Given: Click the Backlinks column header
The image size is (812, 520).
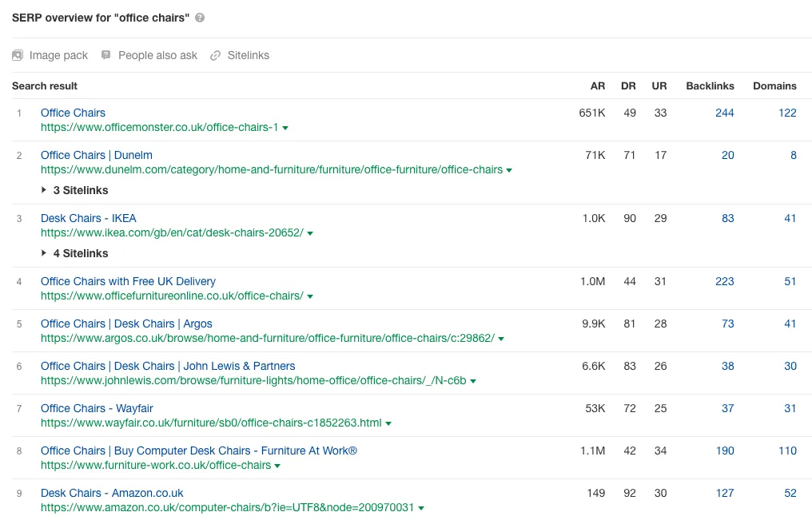Looking at the screenshot, I should tap(710, 85).
